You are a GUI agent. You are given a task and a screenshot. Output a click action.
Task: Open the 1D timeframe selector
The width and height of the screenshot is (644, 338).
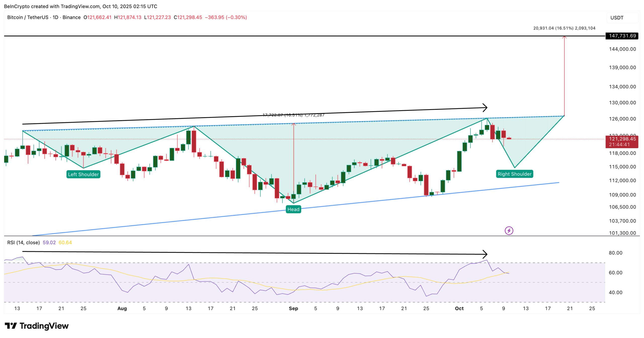click(55, 17)
